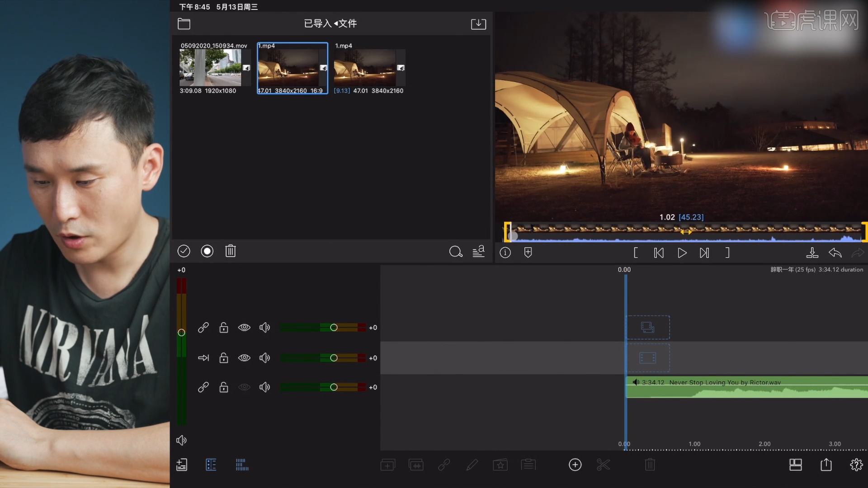This screenshot has width=868, height=488.
Task: Change the layout with the panels icon
Action: coord(796,465)
